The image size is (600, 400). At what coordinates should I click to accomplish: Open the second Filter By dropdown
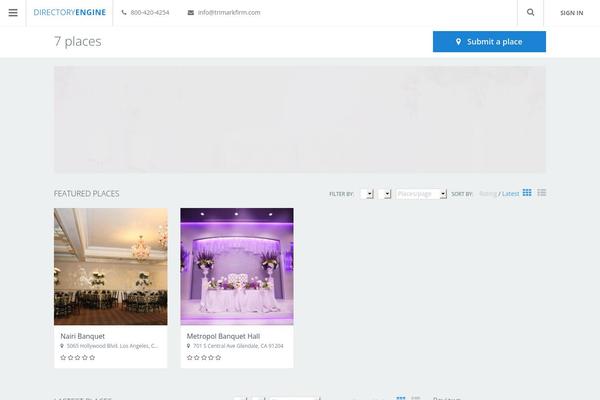pos(385,194)
